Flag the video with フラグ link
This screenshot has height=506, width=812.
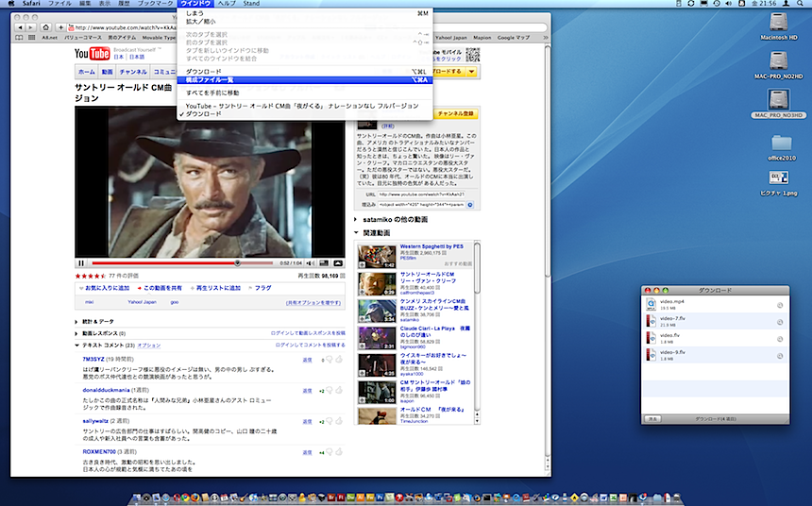(262, 288)
